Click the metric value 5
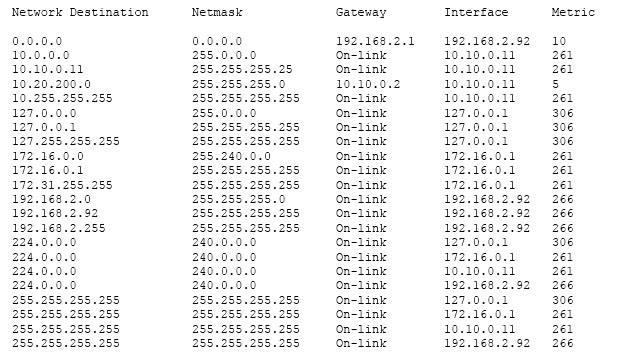 [555, 84]
